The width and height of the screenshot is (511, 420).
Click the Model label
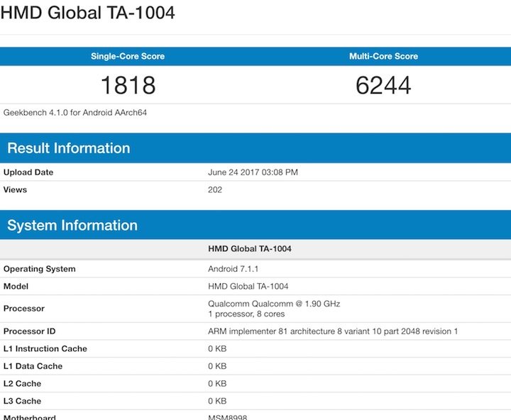pos(16,286)
